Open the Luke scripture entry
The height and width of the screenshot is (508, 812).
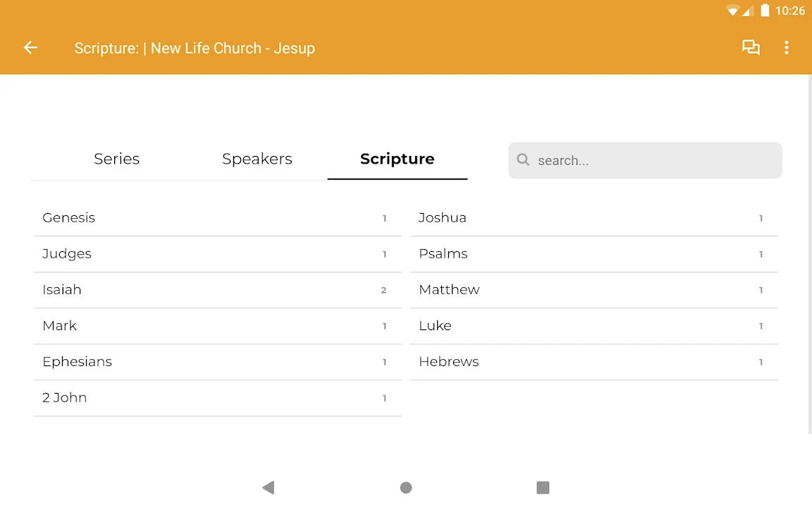coord(593,326)
